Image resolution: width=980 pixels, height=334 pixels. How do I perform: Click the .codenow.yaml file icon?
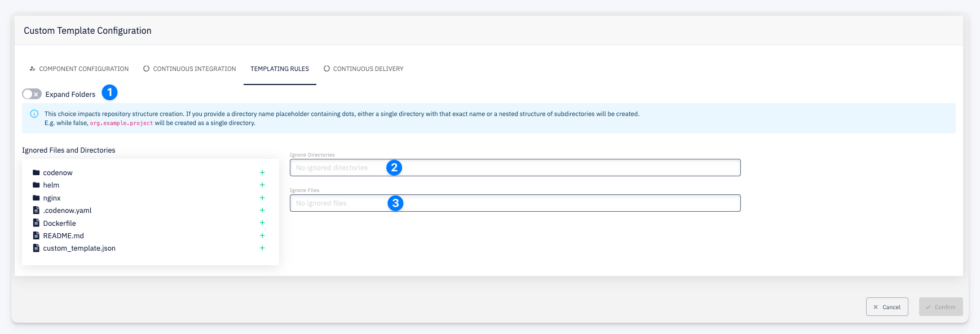(36, 210)
